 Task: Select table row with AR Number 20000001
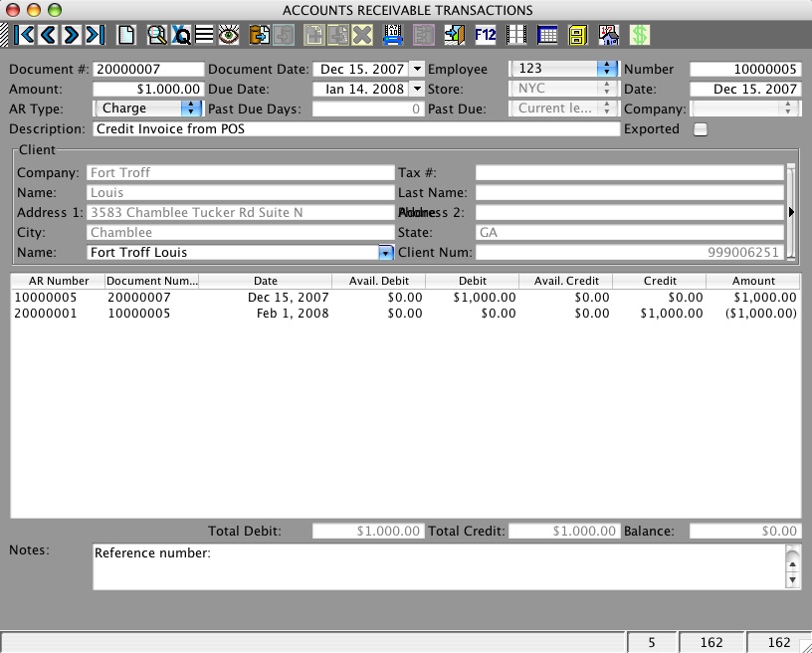pos(405,314)
